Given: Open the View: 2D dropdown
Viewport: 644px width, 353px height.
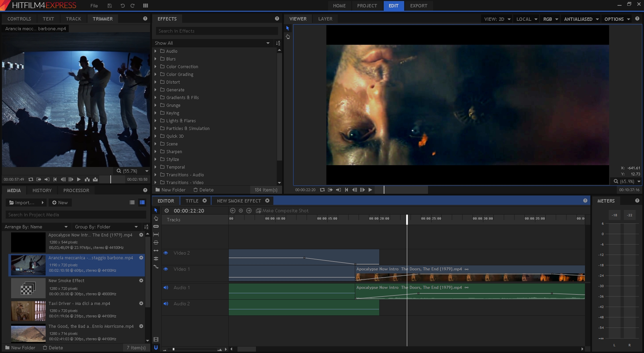Looking at the screenshot, I should 497,19.
